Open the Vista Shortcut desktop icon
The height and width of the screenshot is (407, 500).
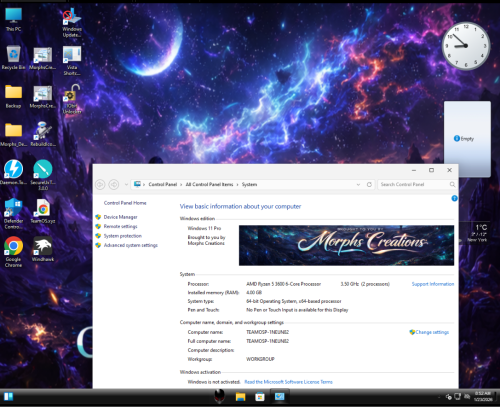[x=72, y=61]
